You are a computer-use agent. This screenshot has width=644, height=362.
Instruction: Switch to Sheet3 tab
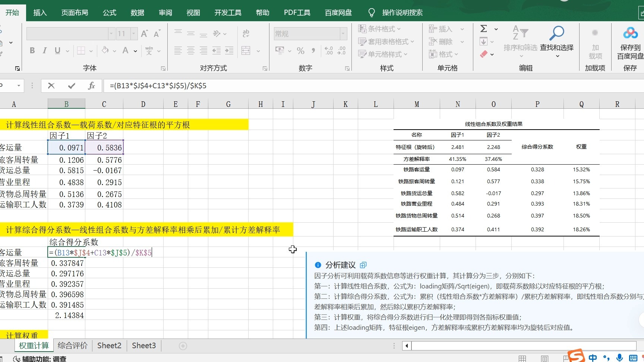pos(144,346)
